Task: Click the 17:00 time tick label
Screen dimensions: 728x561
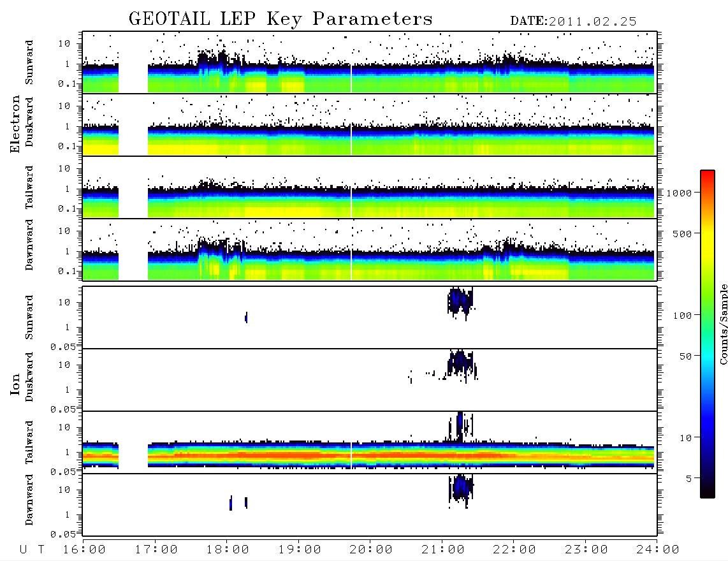Action: click(x=156, y=550)
